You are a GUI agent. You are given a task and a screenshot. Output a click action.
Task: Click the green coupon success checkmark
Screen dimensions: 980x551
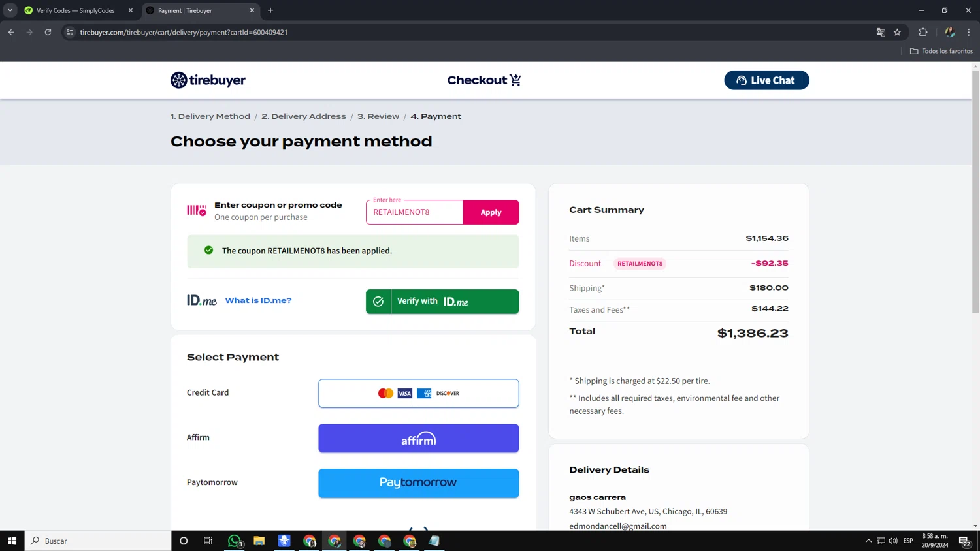pos(208,250)
